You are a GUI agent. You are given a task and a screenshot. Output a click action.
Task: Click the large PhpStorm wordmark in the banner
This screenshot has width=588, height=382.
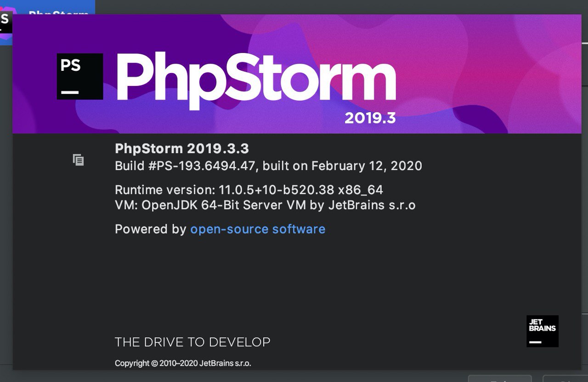[256, 81]
